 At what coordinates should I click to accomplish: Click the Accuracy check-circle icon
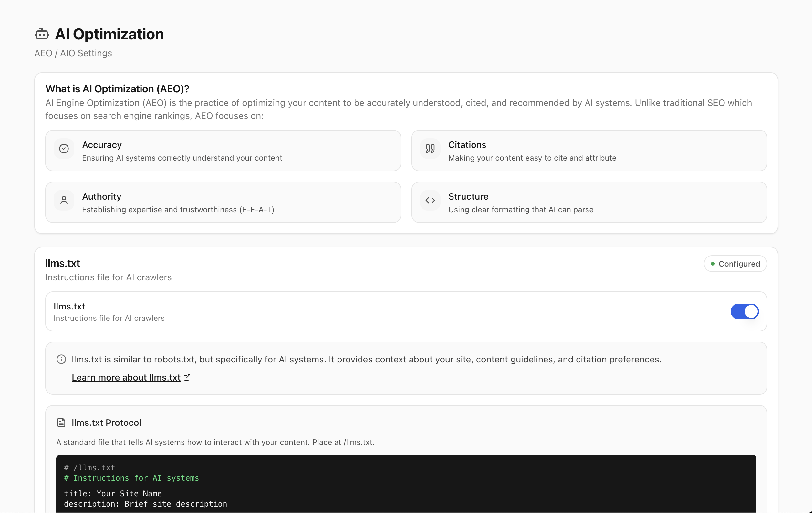64,148
